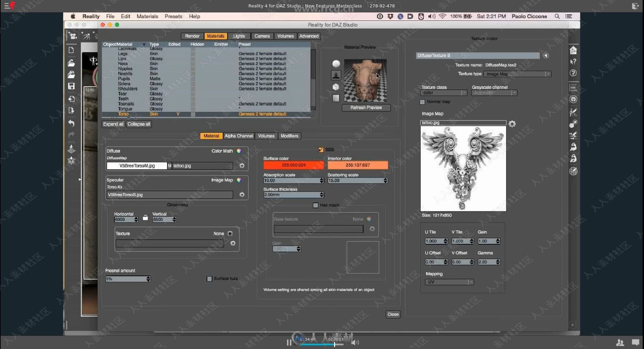Click the Surface color swatch
Image resolution: width=644 pixels, height=349 pixels.
tap(293, 165)
